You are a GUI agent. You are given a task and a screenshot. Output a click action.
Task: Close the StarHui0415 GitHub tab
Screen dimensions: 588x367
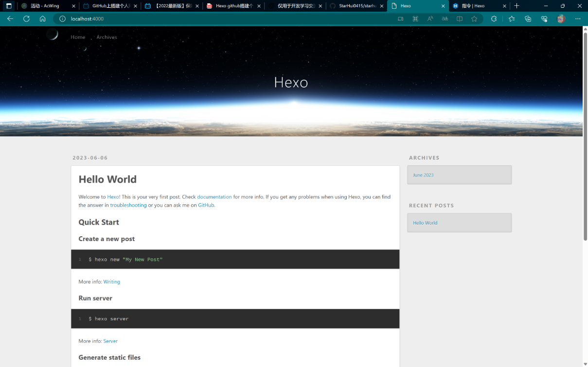382,6
